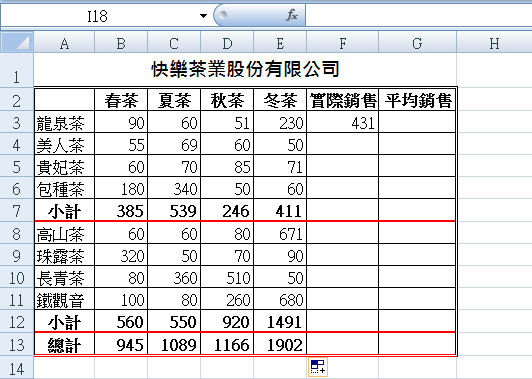Image resolution: width=532 pixels, height=379 pixels.
Task: Select column B header
Action: tap(121, 43)
